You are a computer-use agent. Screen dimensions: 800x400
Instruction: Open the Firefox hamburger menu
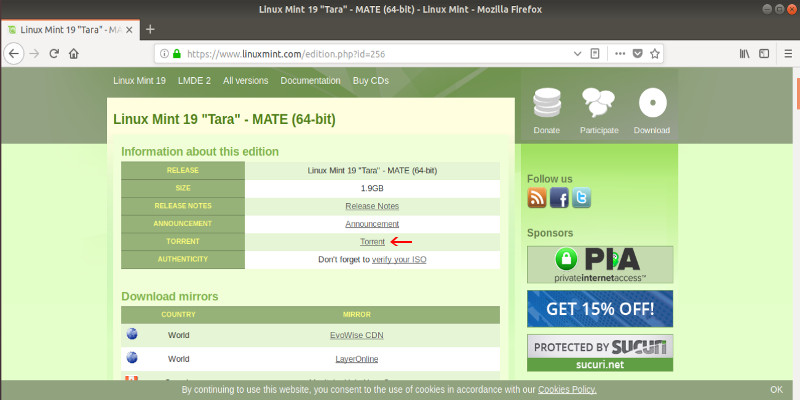pos(788,54)
